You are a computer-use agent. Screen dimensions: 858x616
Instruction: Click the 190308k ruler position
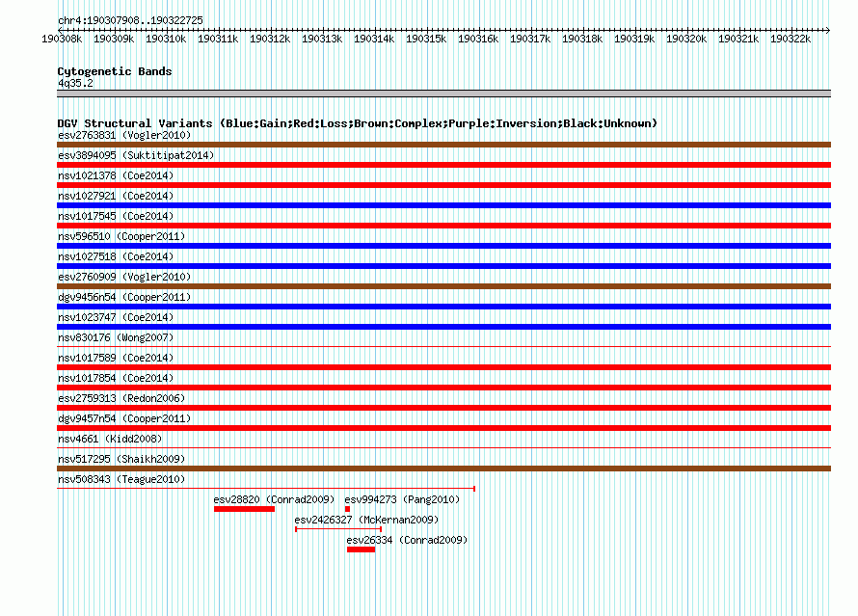[x=62, y=39]
